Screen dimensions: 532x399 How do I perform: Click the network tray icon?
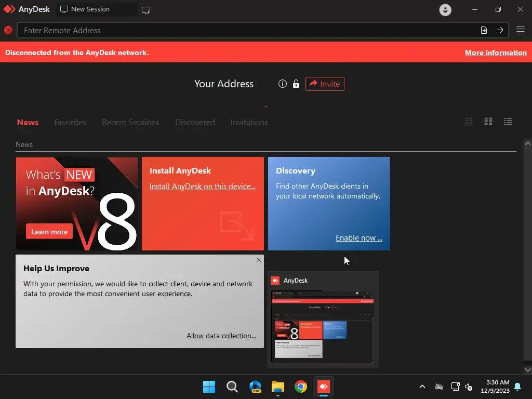tap(455, 387)
